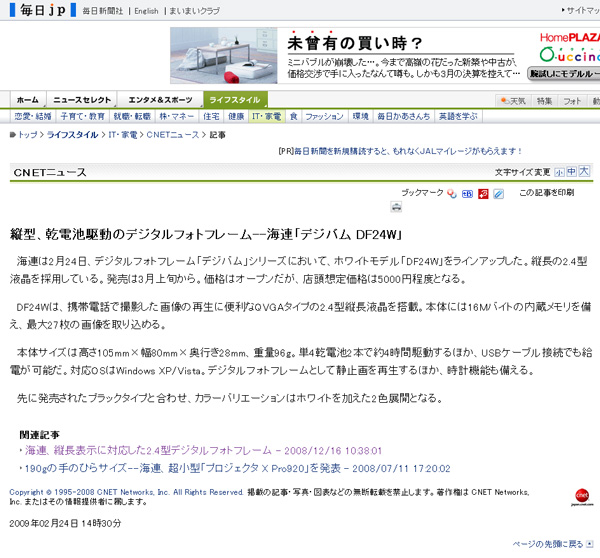Viewport: 600px width, 558px height.
Task: Go to the 環境 subcategory
Action: [361, 116]
